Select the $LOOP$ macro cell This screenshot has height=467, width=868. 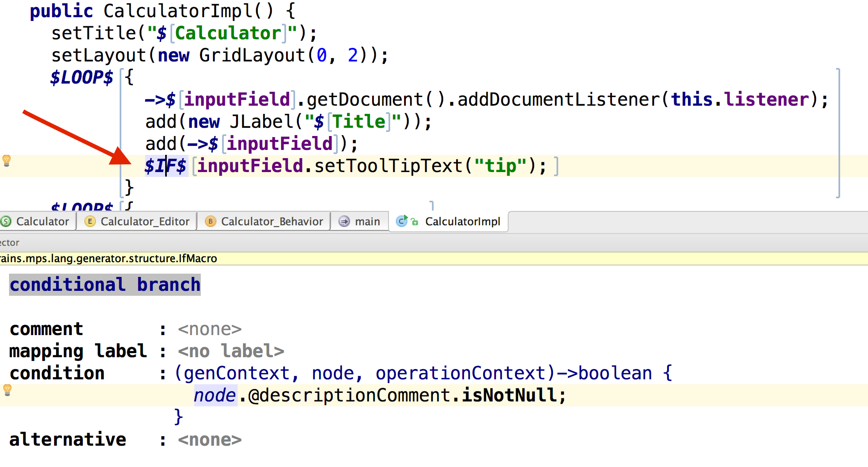(x=82, y=77)
